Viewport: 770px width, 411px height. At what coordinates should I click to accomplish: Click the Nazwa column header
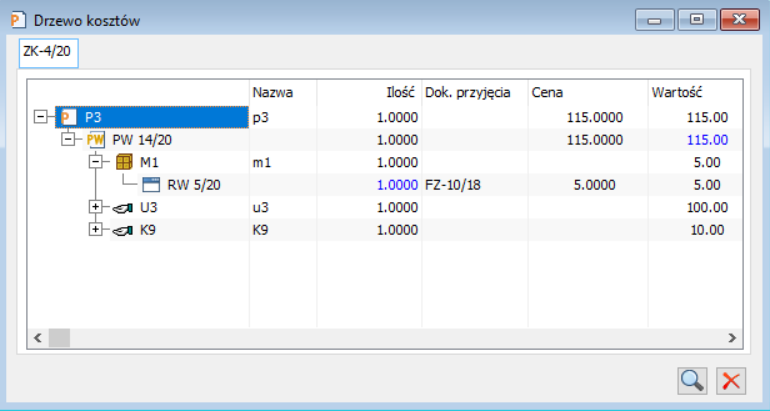(x=283, y=92)
